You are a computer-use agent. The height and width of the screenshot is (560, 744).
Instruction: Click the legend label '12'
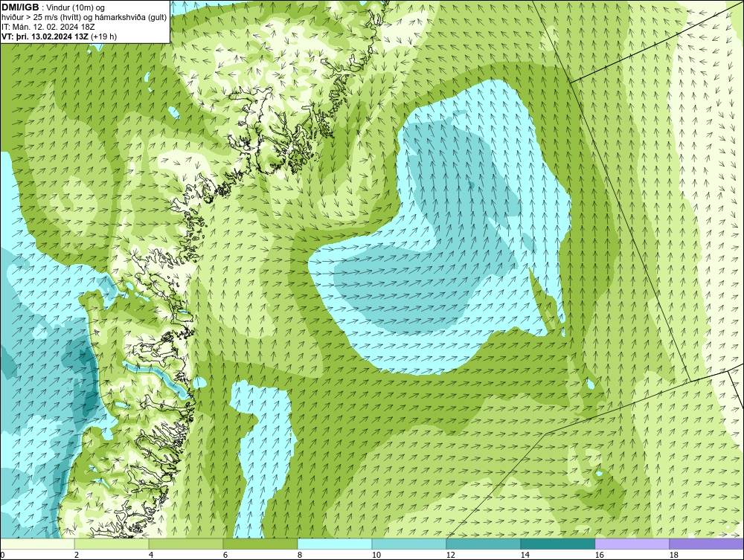[x=451, y=555]
